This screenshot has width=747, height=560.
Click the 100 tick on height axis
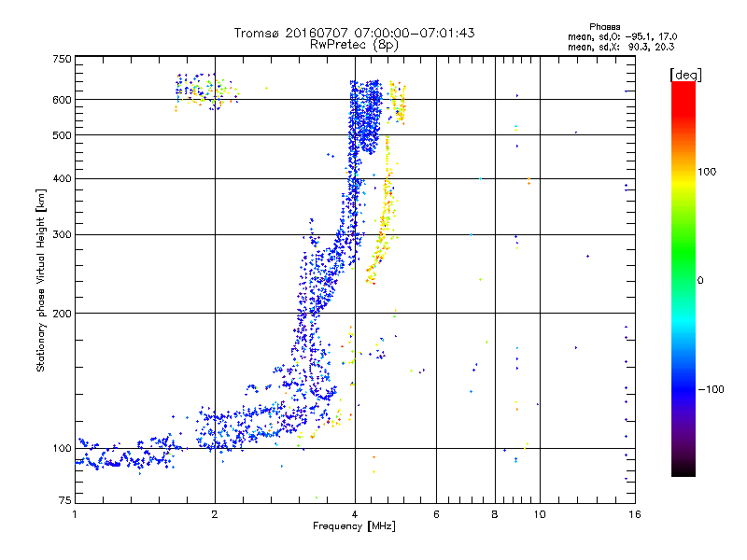pos(62,448)
